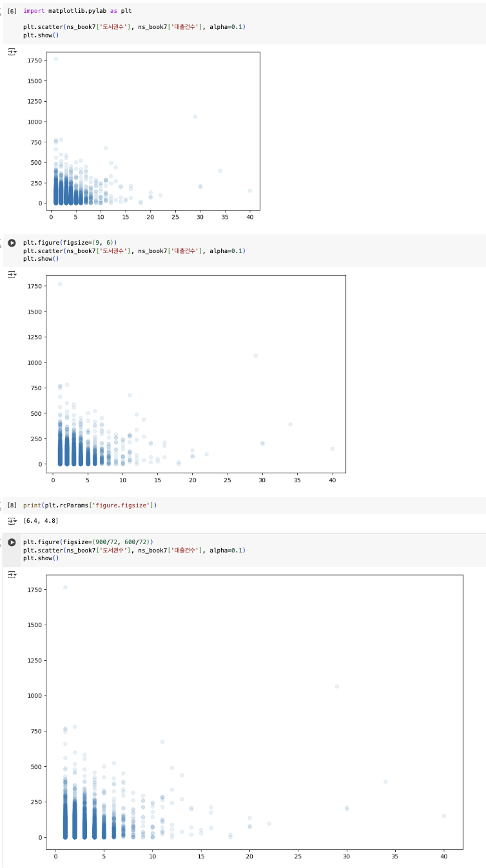The height and width of the screenshot is (868, 486).
Task: Click the [6] execution counter
Action: point(12,11)
